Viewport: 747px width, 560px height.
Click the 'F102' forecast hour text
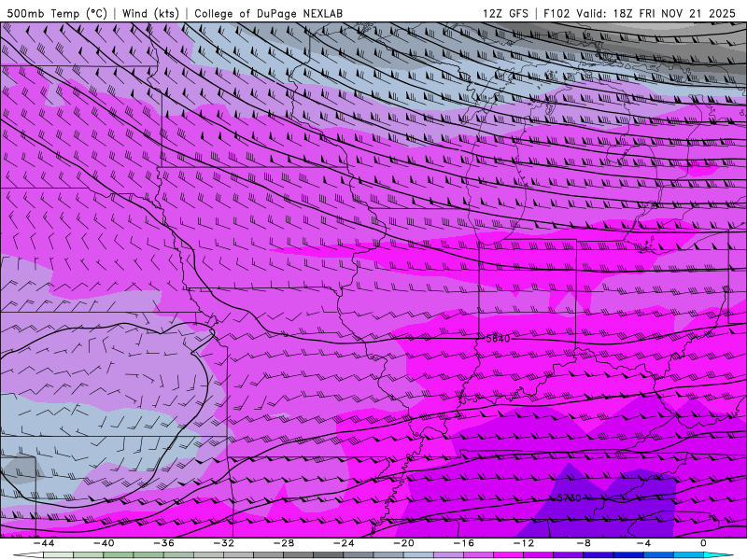coord(557,13)
